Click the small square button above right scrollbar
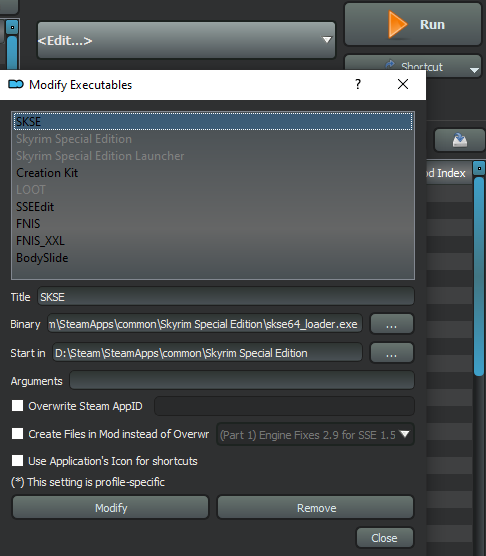 click(479, 168)
